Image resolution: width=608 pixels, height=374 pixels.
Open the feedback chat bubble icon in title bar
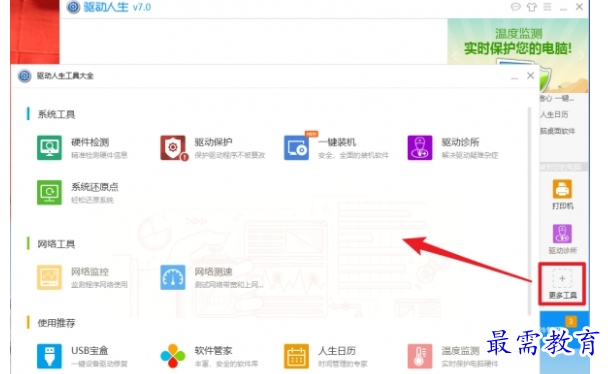tap(516, 7)
